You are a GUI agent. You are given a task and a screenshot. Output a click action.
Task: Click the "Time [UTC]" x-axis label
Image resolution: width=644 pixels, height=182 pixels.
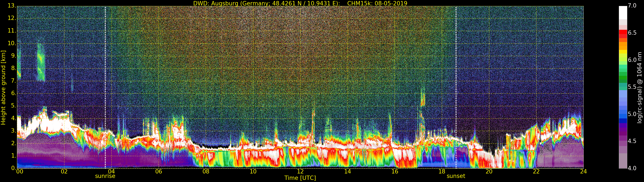300,178
